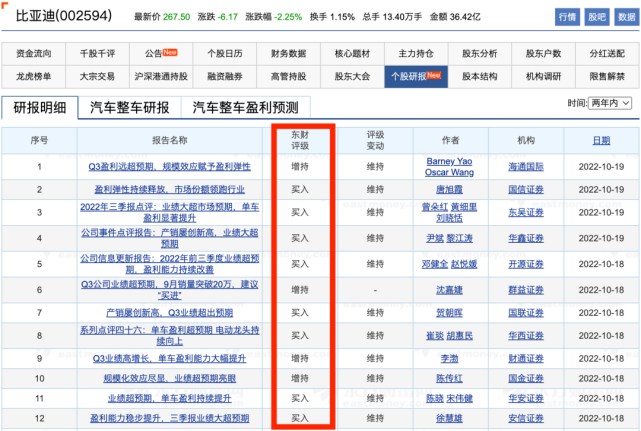Image resolution: width=641 pixels, height=431 pixels.
Task: Open the 系列点评四十六 report
Action: (170, 336)
